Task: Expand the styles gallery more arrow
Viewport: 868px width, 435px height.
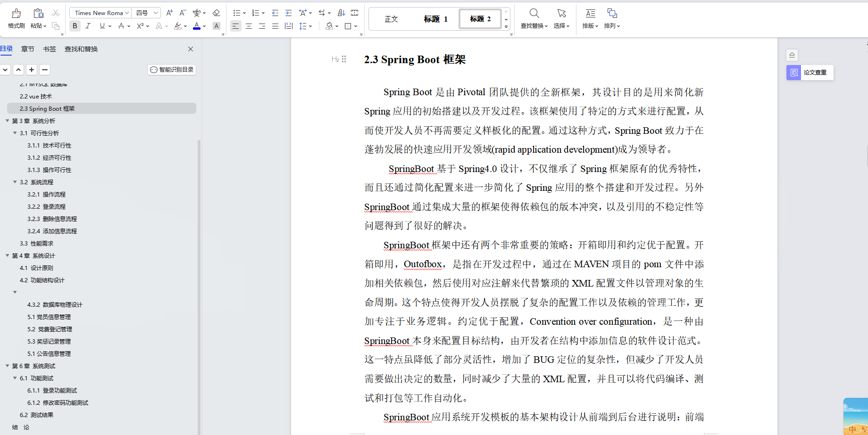Action: [506, 27]
